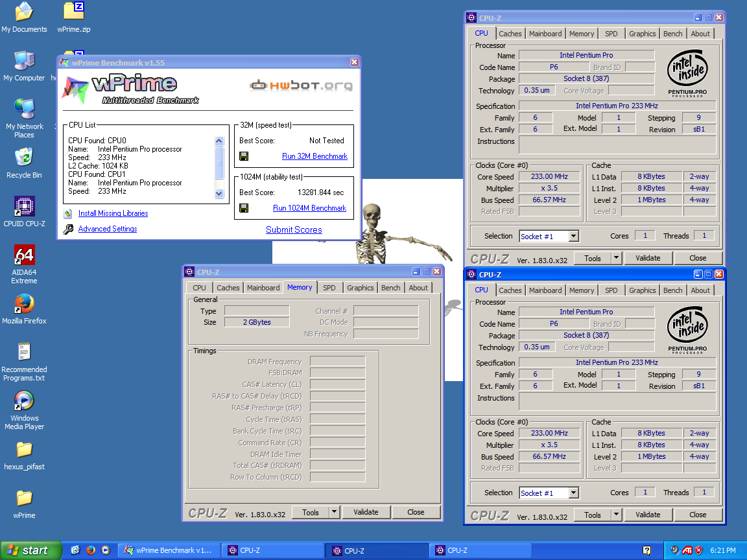
Task: Expand Tools arrow in bottom-right CPU-Z
Action: tap(616, 515)
